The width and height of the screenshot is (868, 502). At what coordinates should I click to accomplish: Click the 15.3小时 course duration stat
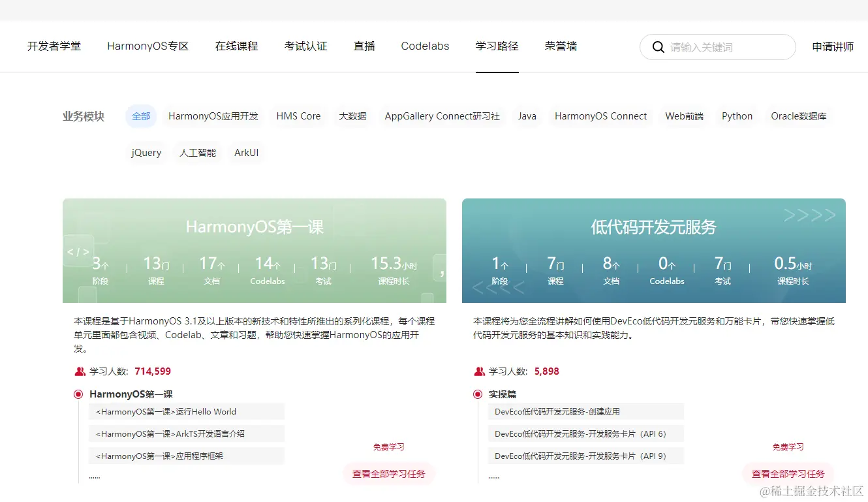tap(394, 270)
